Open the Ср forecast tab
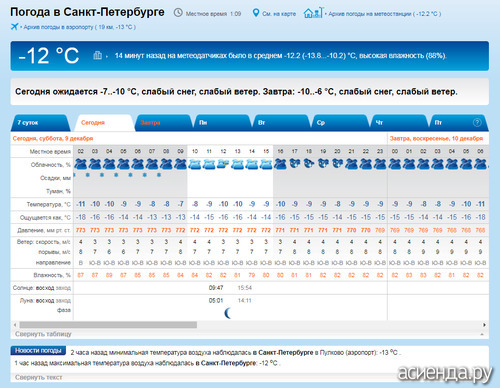This screenshot has width=500, height=388. click(340, 123)
